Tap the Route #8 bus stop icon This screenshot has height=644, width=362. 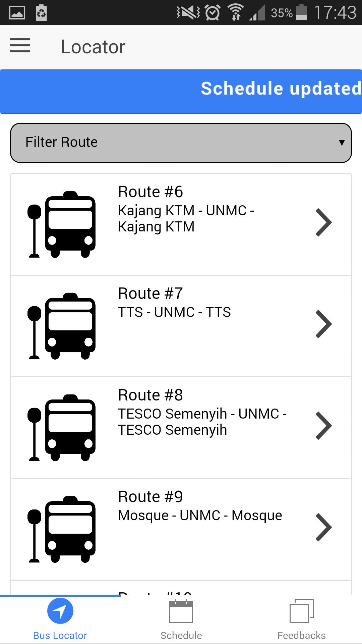[x=61, y=428]
